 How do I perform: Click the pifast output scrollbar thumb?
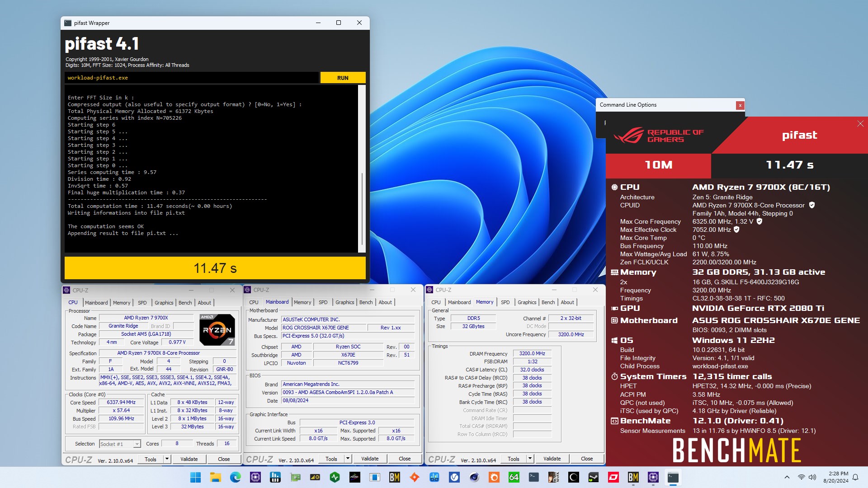(x=362, y=209)
